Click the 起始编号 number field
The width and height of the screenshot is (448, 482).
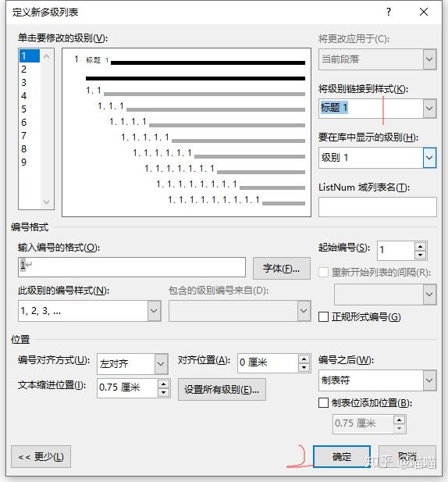(x=396, y=250)
